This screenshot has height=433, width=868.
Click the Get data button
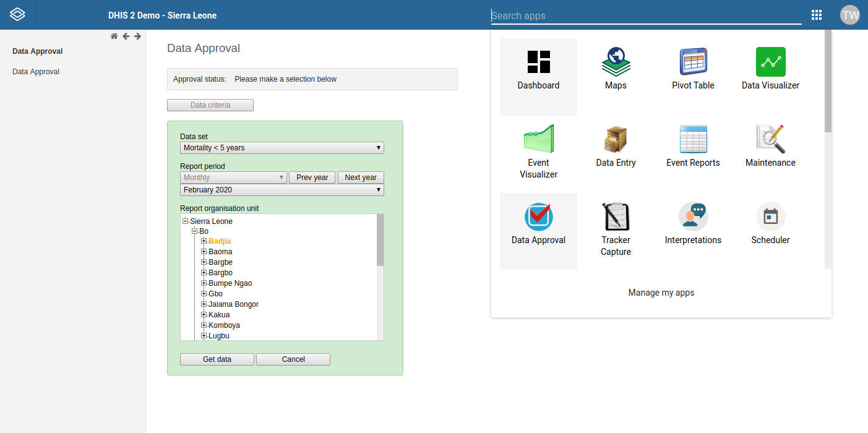pos(217,359)
